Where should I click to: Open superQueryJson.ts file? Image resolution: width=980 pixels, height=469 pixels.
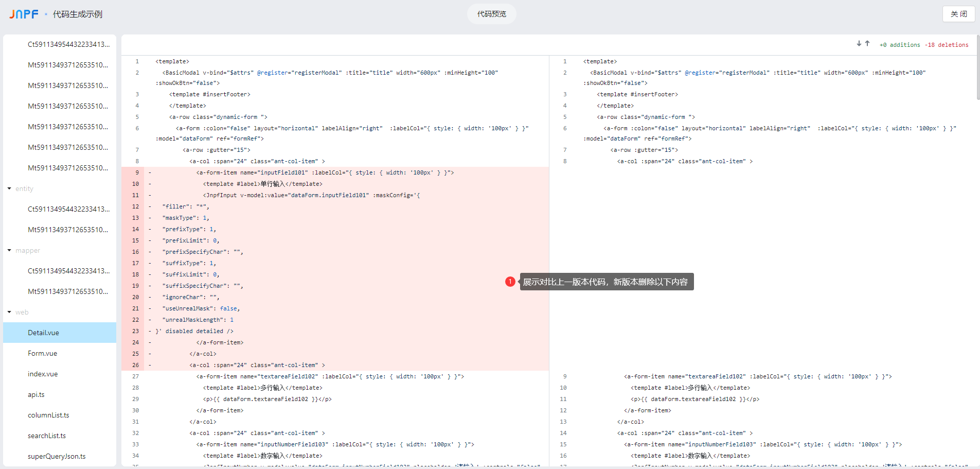(57, 456)
